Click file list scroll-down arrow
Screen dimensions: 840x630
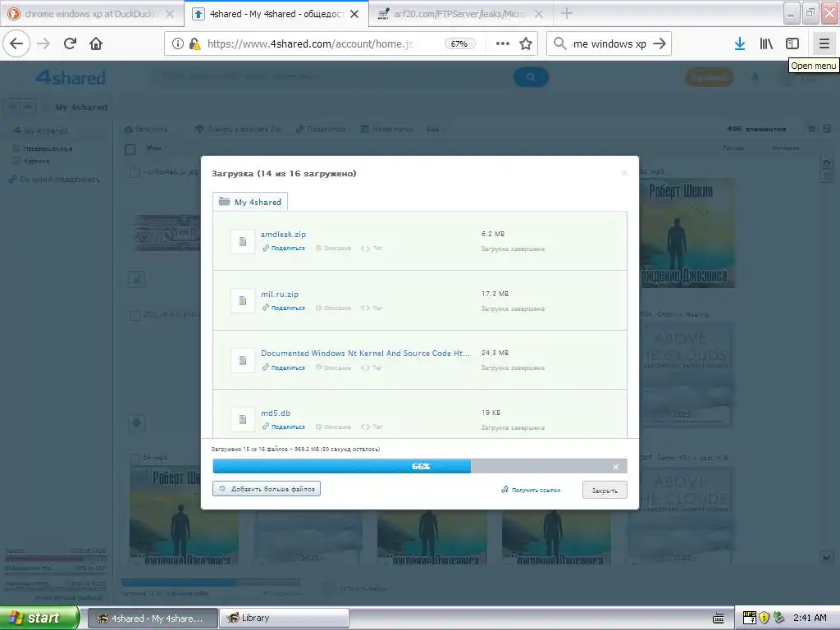826,558
